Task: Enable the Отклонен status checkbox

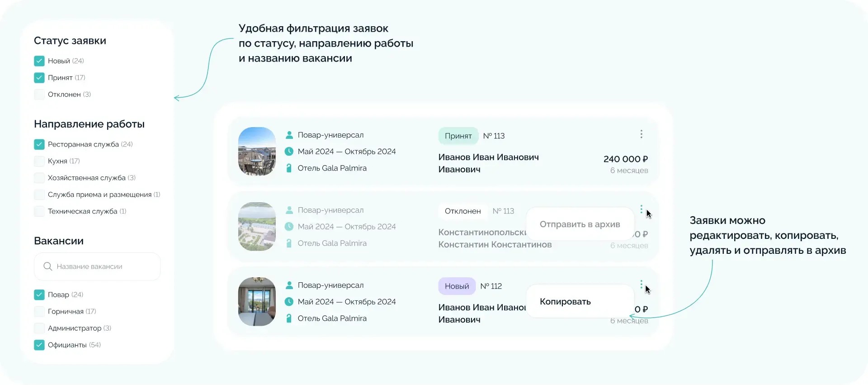Action: (39, 95)
